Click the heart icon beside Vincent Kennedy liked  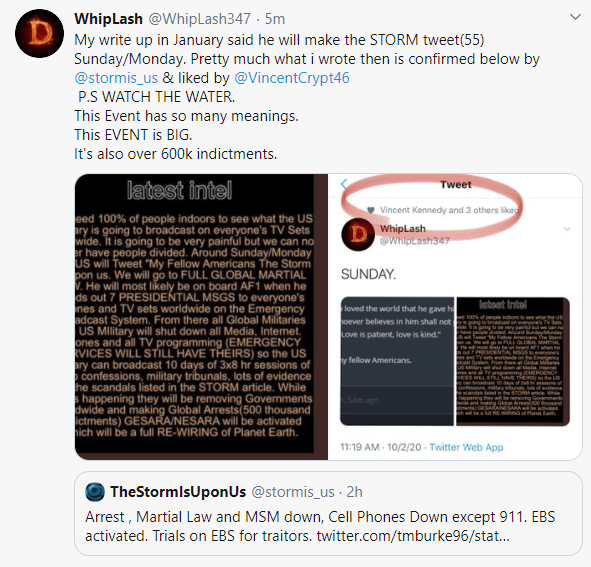371,210
